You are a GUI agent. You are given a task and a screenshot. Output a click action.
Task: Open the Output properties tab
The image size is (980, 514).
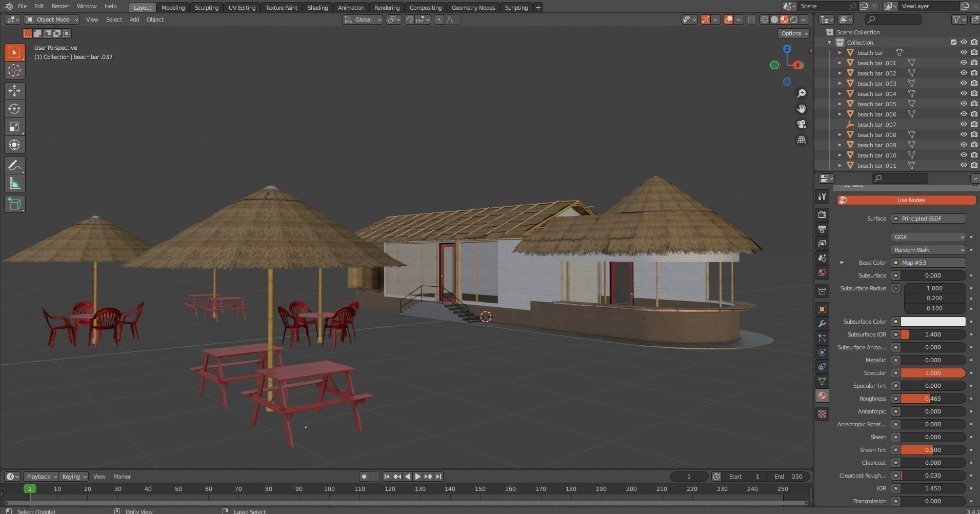(822, 229)
